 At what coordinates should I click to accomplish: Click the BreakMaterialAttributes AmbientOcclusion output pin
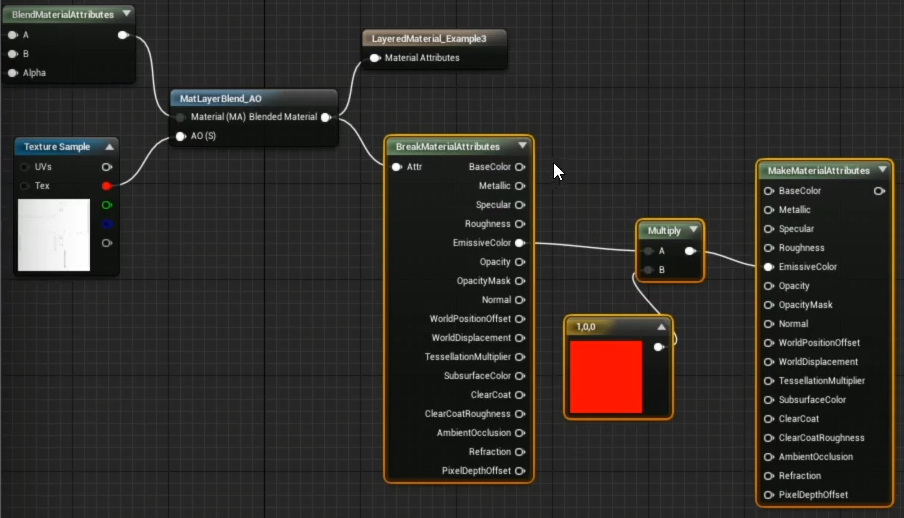(x=520, y=433)
